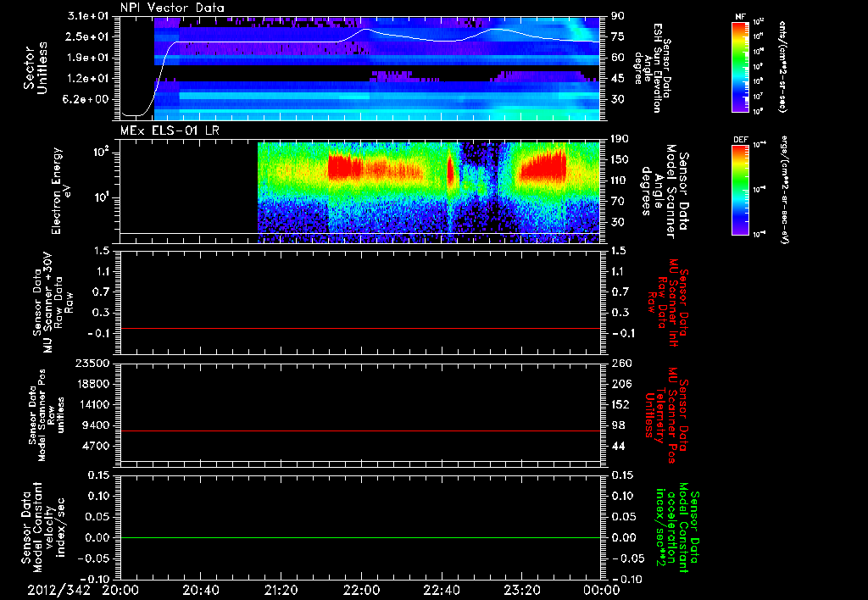Click the '00:00' time axis label
Image resolution: width=868 pixels, height=600 pixels.
601,590
